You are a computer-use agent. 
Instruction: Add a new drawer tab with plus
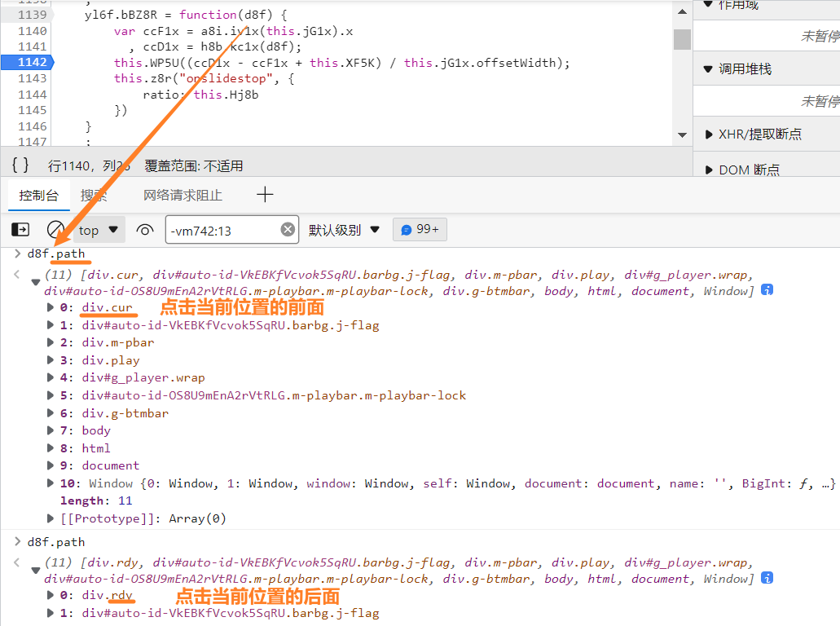click(x=265, y=195)
